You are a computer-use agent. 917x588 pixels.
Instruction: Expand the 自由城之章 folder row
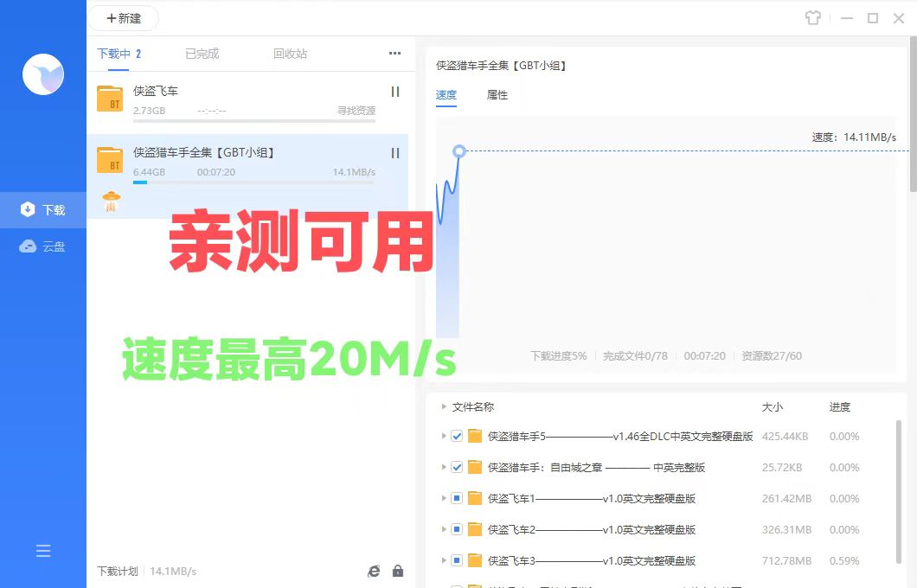click(x=443, y=467)
